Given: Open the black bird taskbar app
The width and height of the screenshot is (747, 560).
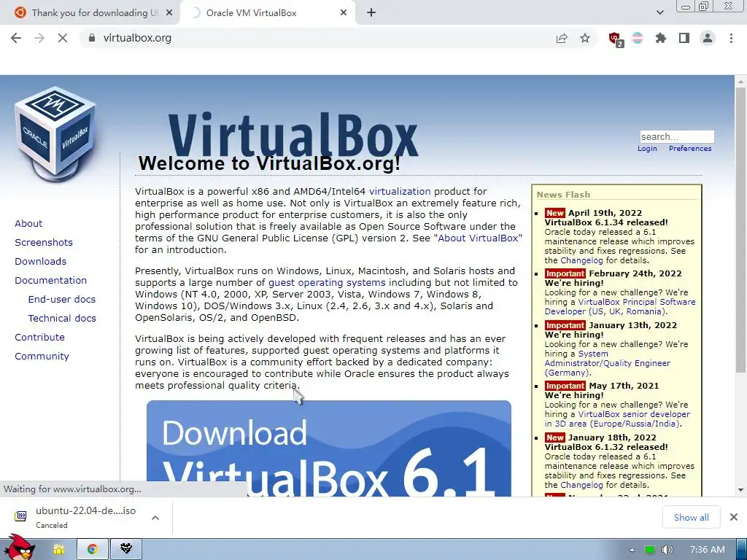Looking at the screenshot, I should [x=125, y=550].
